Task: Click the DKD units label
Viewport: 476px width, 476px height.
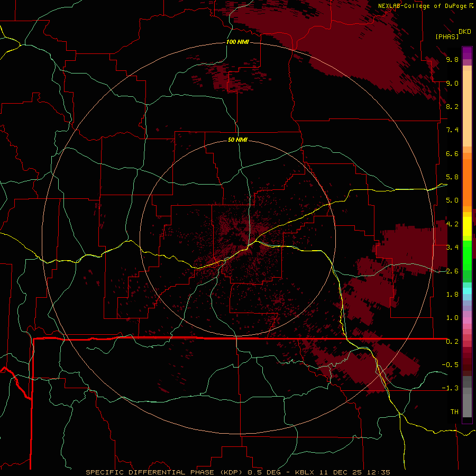Action: point(465,32)
